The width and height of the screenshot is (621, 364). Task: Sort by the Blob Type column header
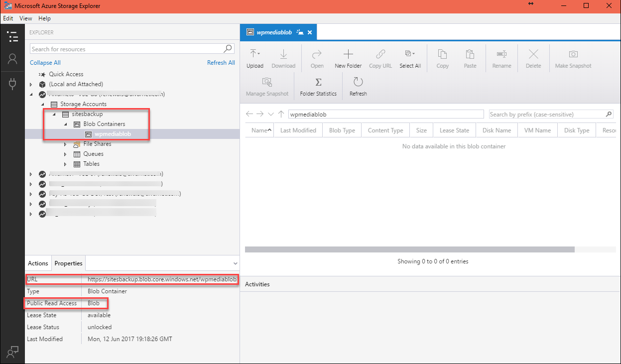point(342,130)
